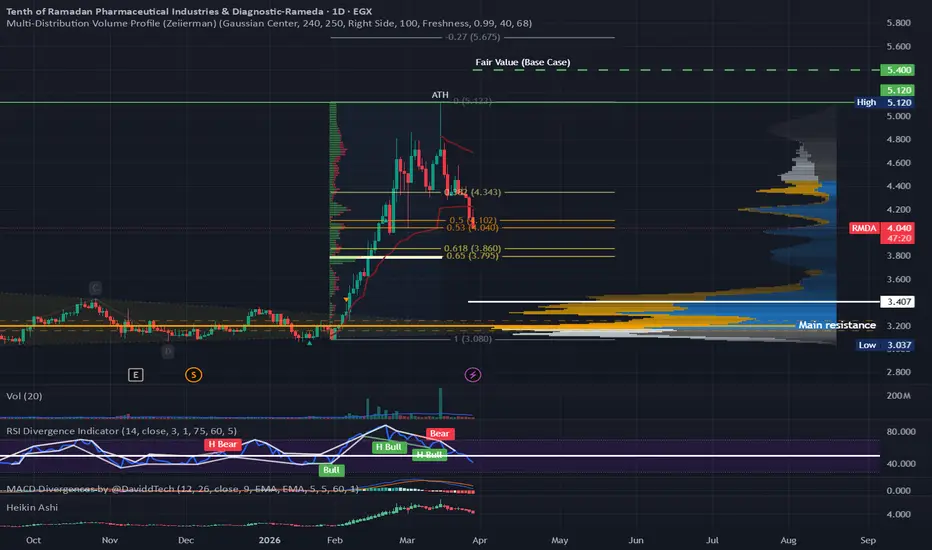Select the Main resistance text label
932x550 pixels.
point(837,325)
